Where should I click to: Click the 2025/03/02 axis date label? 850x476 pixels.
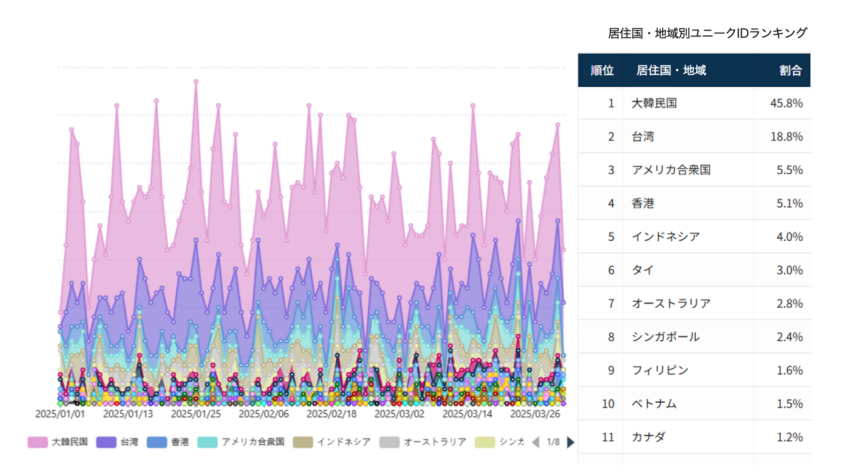(400, 414)
